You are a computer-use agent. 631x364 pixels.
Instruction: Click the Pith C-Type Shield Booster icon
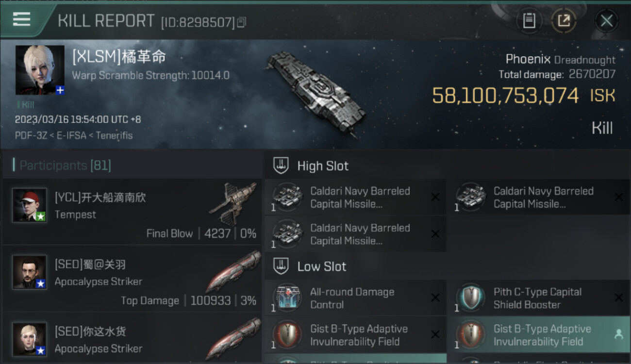(x=470, y=298)
